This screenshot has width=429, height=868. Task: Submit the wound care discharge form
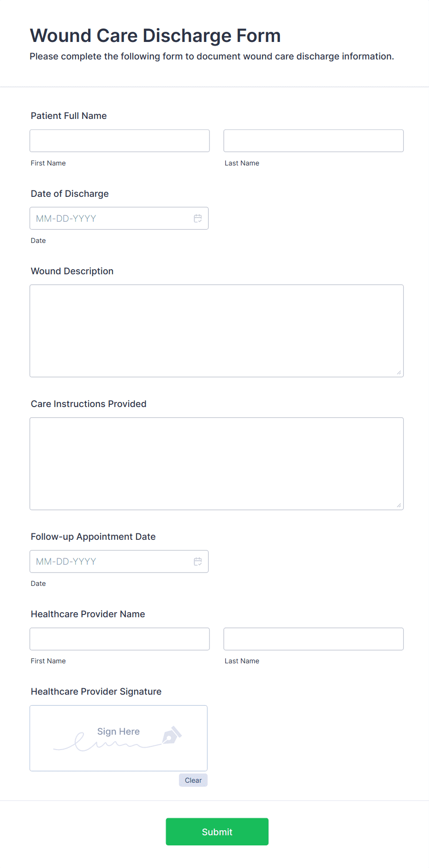click(x=217, y=832)
